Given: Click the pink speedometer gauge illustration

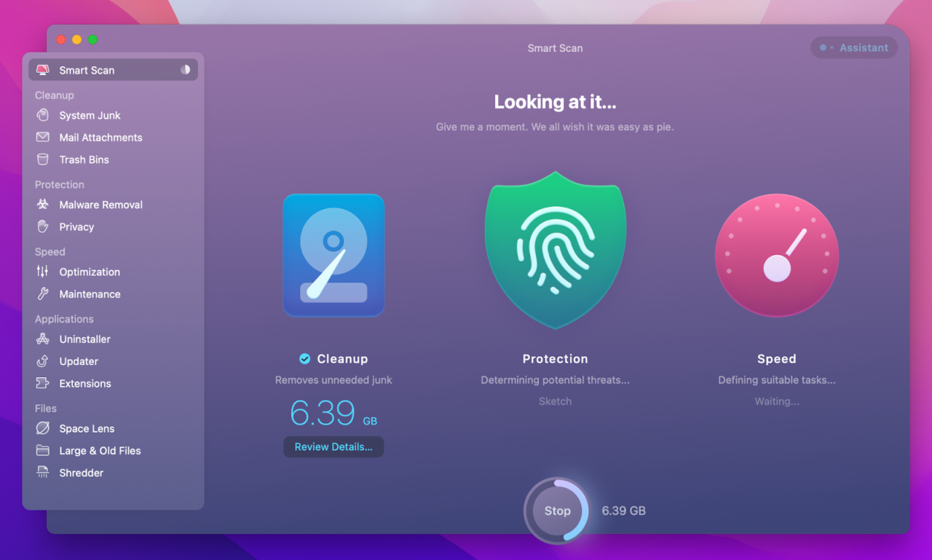Looking at the screenshot, I should (x=777, y=256).
